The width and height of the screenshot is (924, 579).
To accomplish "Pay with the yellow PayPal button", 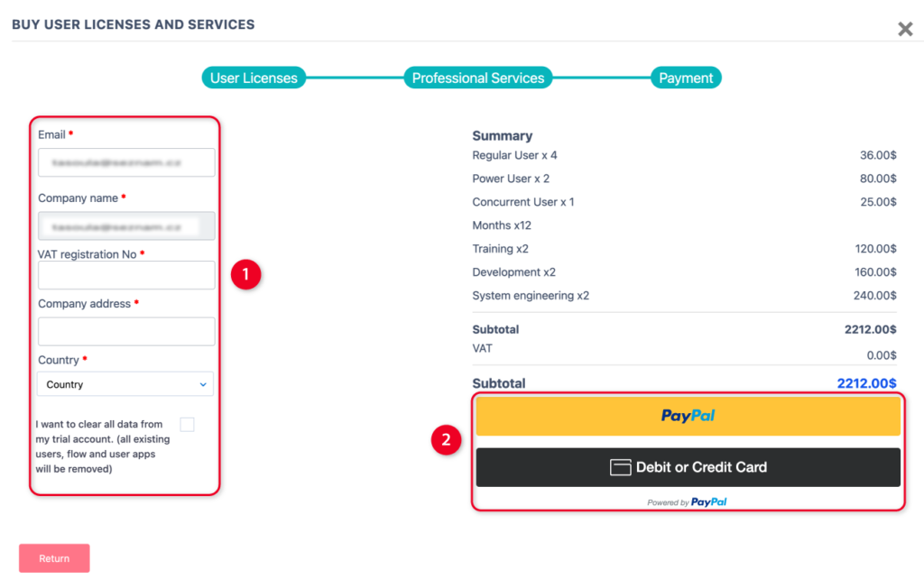I will point(688,417).
